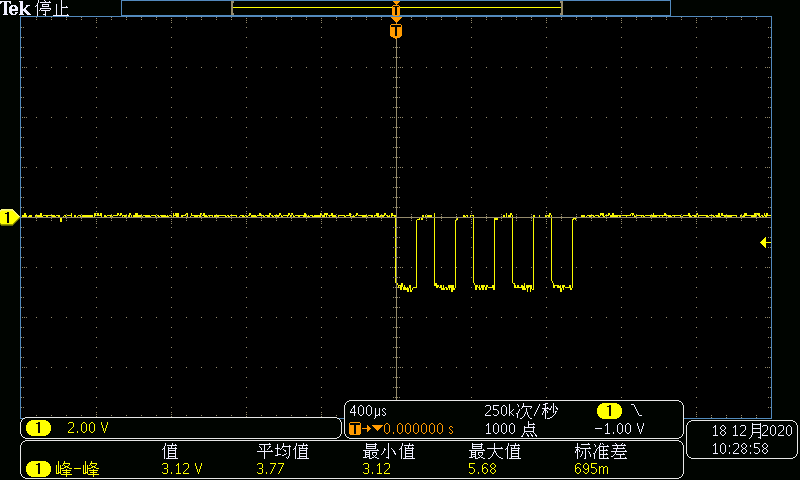Click the 3.12 V measurement value
800x480 pixels.
pos(182,469)
